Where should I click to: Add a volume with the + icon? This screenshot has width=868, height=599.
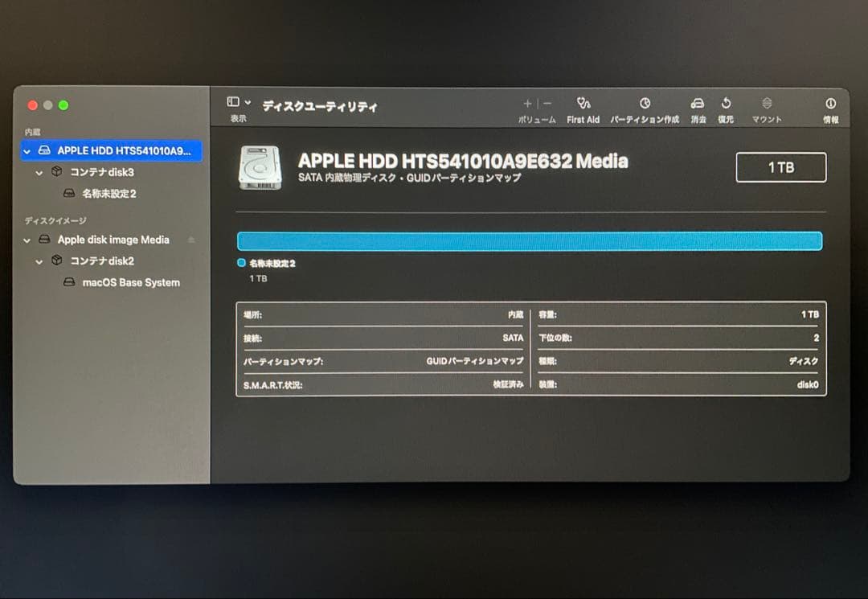pos(527,103)
